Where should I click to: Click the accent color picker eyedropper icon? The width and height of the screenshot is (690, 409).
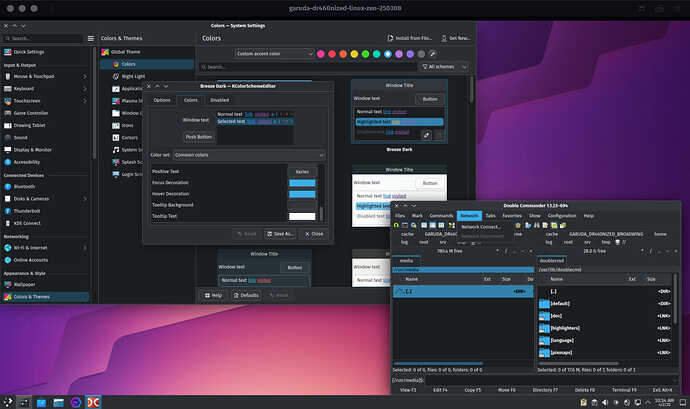[433, 54]
